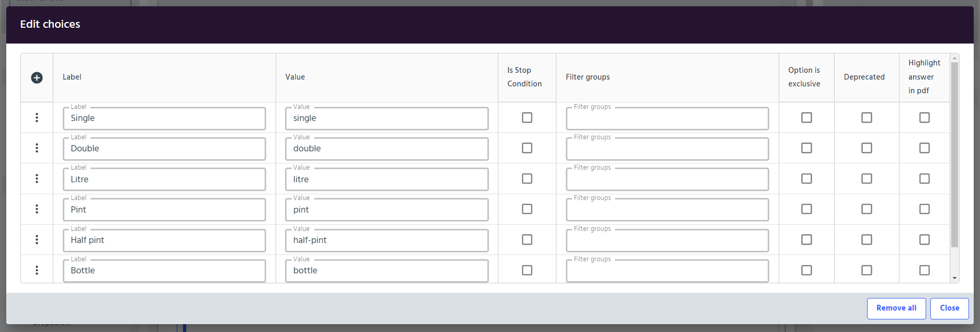This screenshot has height=332, width=980.
Task: Edit the Value field containing bottle
Action: point(387,271)
